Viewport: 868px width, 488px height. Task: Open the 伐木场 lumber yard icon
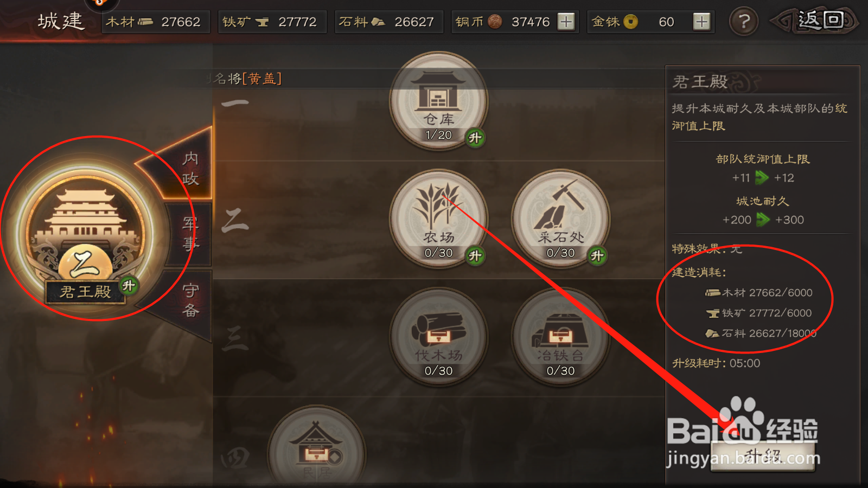tap(438, 337)
